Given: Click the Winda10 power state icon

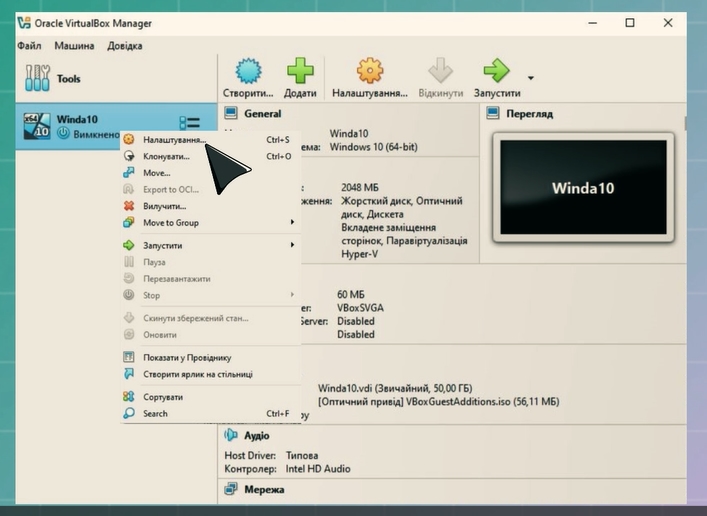Looking at the screenshot, I should 64,134.
